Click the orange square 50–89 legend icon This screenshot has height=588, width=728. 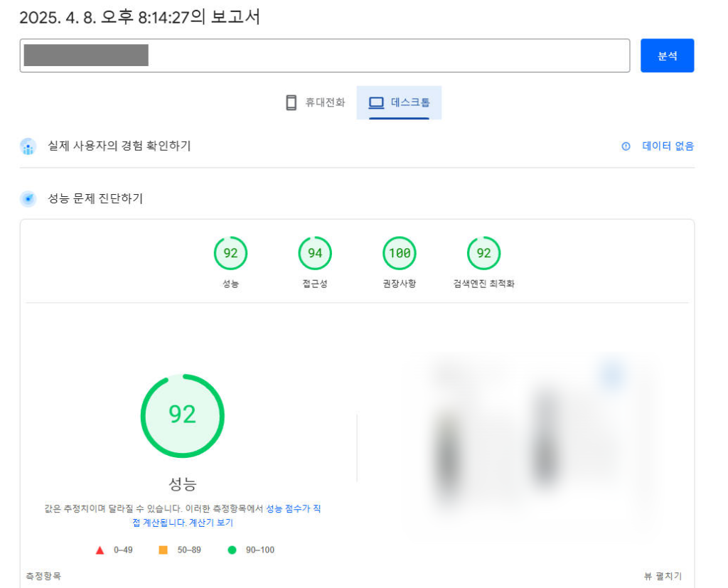point(163,550)
